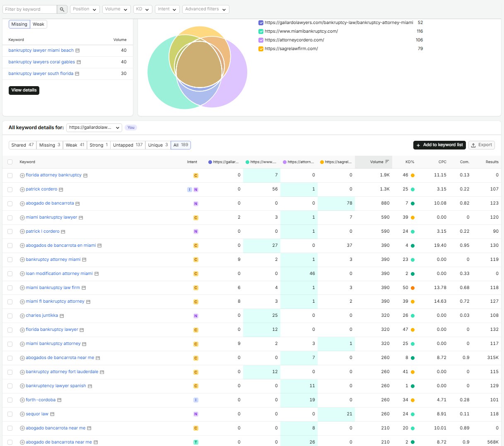The image size is (504, 446).
Task: Click SERP icon next to bankruptcy attorney miami
Action: (84, 260)
